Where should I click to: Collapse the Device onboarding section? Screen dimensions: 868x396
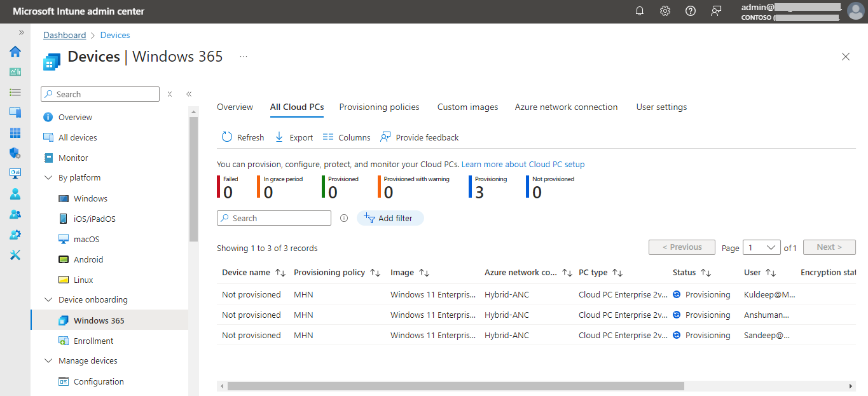pos(48,300)
